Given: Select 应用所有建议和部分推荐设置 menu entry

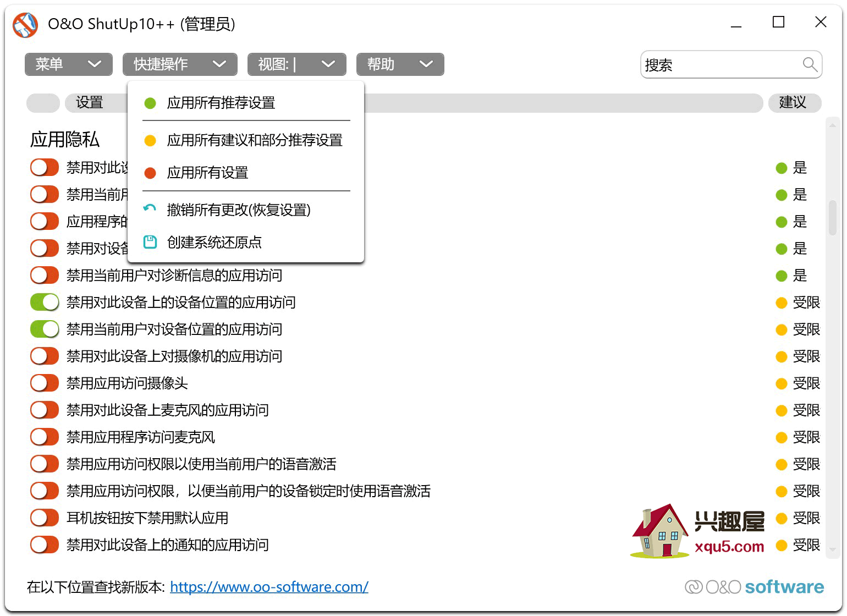Looking at the screenshot, I should [246, 140].
